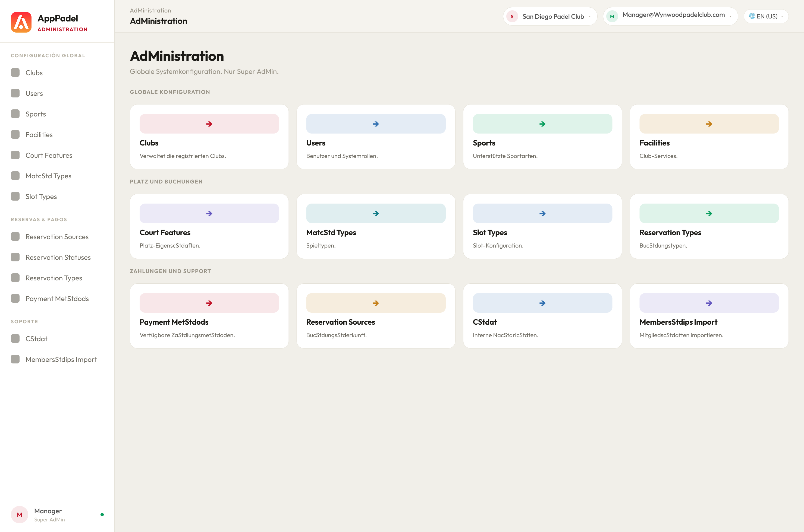The height and width of the screenshot is (532, 804).
Task: Click the gray icon beside CStdat in sidebar
Action: pyautogui.click(x=15, y=339)
